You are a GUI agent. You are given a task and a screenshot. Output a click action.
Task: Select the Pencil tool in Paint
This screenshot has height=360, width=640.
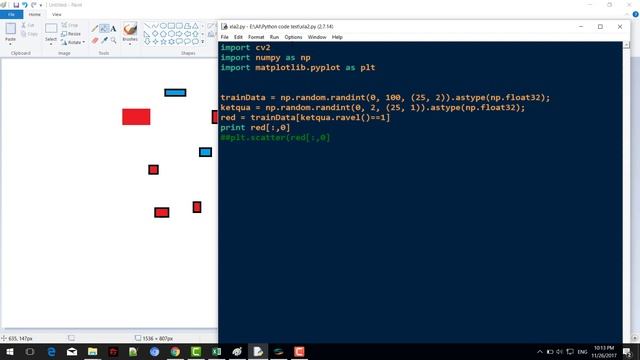[x=94, y=28]
